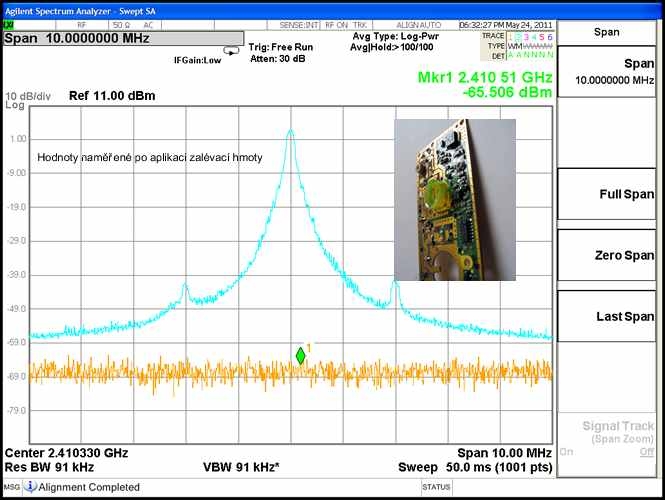Image resolution: width=665 pixels, height=500 pixels.
Task: Click the Hodnoty naměřené annotation text
Action: [x=150, y=157]
